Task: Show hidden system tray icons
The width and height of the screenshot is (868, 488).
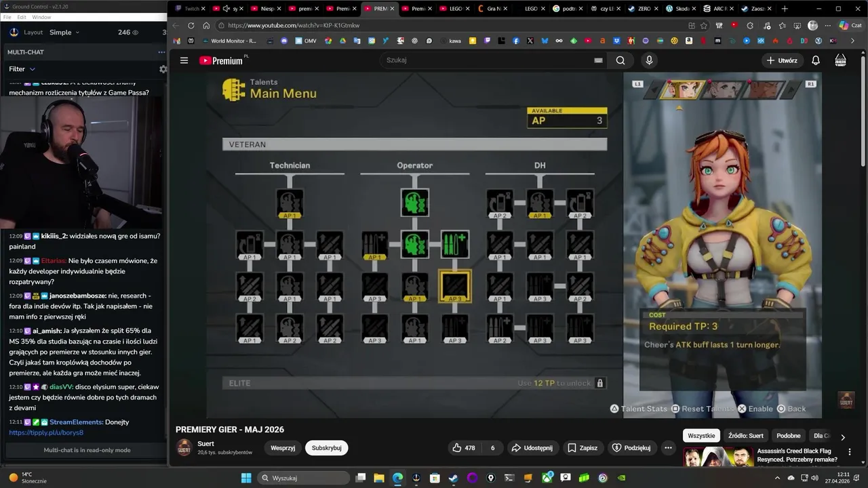Action: click(x=777, y=478)
